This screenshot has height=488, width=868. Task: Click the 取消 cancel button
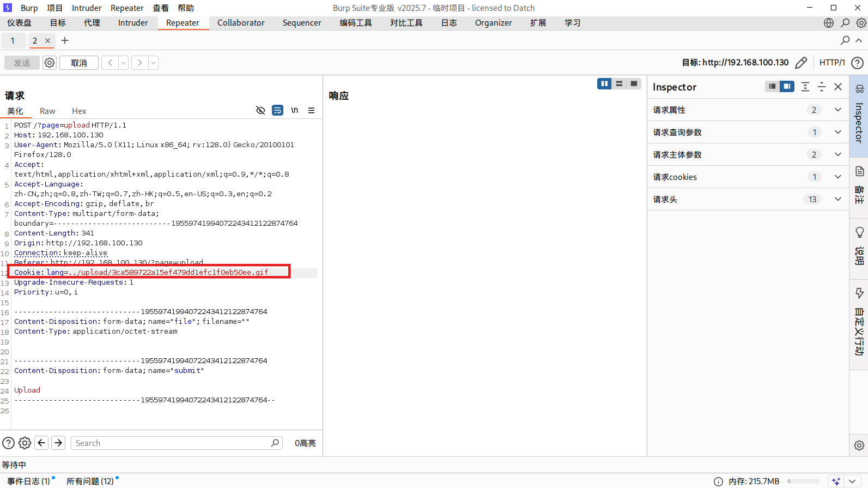coord(79,63)
